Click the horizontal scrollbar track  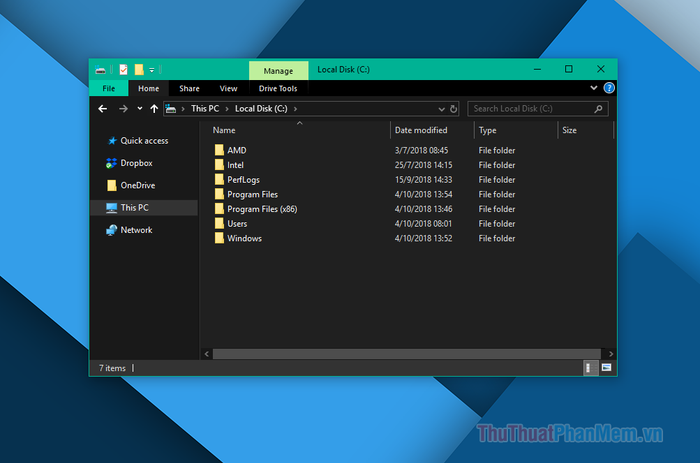(x=400, y=353)
